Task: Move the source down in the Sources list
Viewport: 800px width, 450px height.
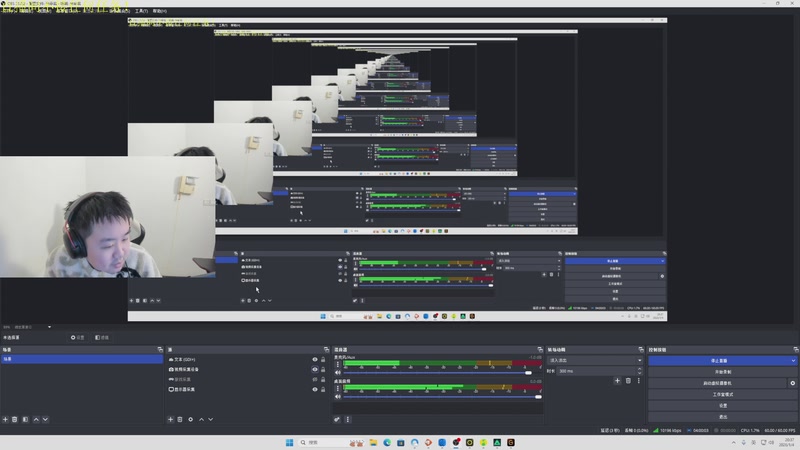Action: click(x=211, y=419)
